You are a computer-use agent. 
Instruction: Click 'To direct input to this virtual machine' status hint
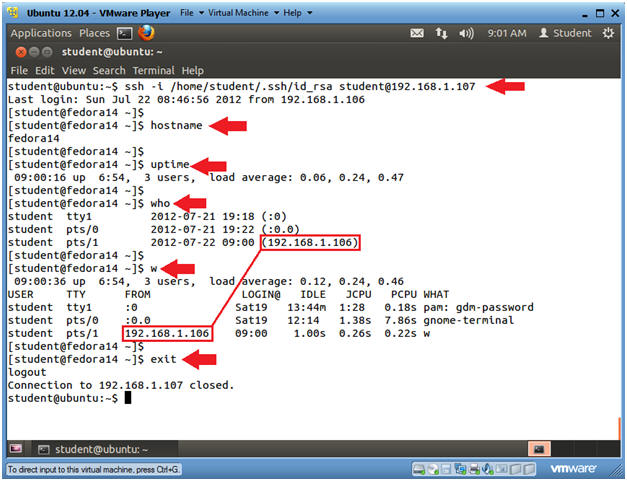pos(94,469)
